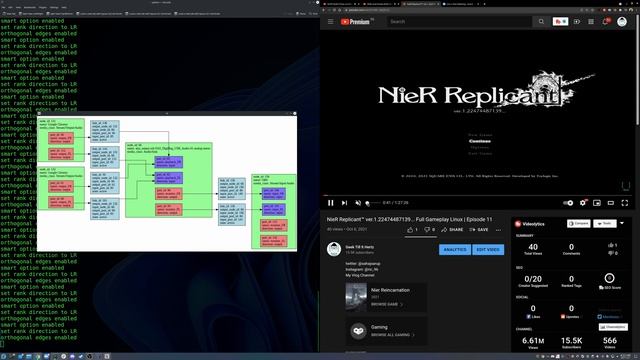The image size is (640, 360).
Task: Open the player settings gear
Action: click(583, 203)
